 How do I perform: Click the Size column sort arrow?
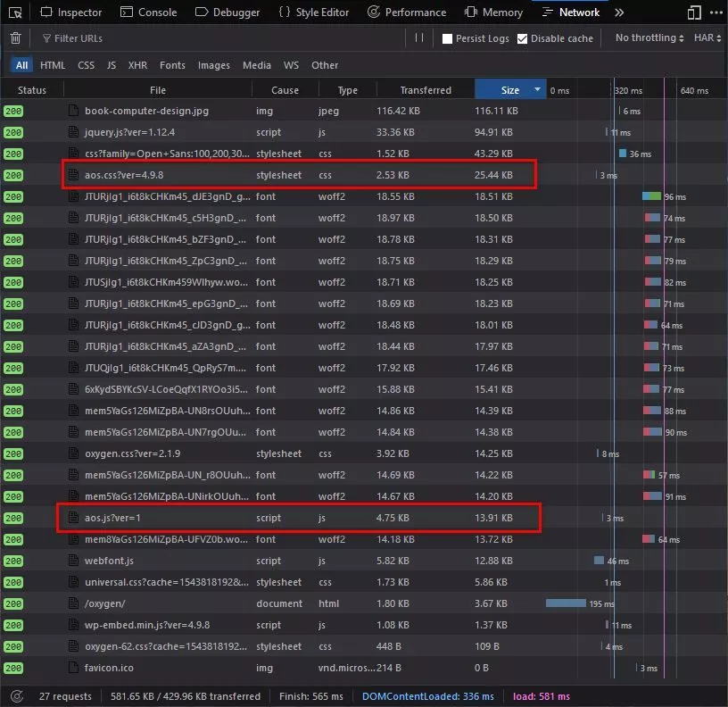pos(537,90)
